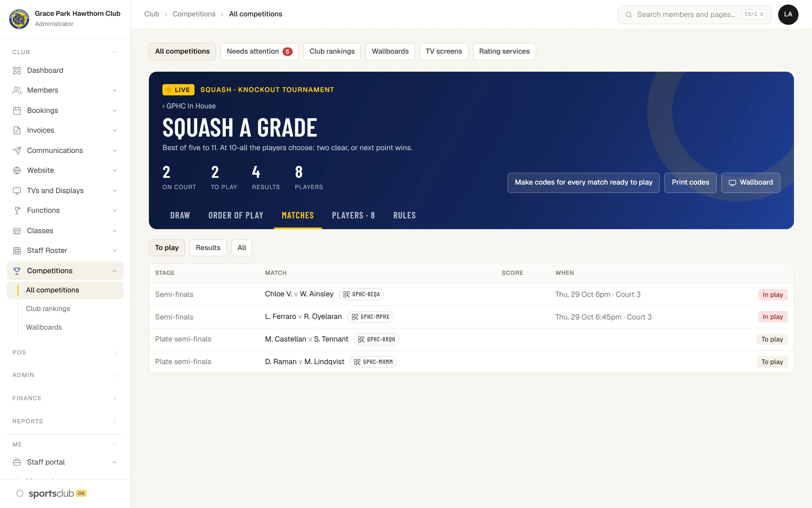The image size is (812, 508).
Task: Click the Competitions trophy icon
Action: (17, 270)
